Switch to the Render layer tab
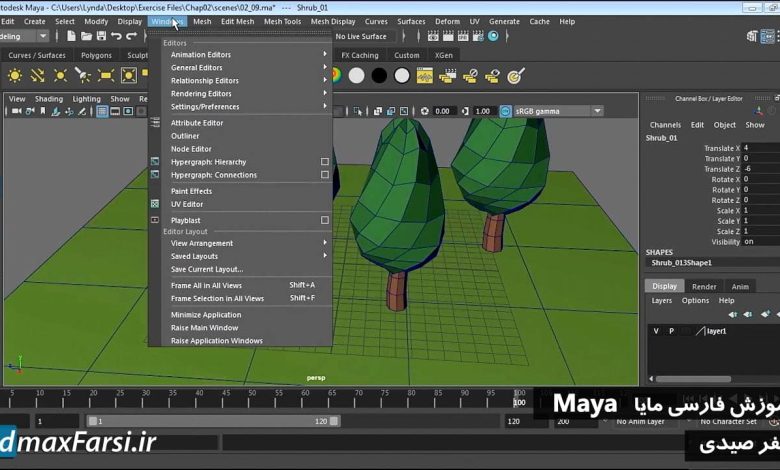Screen dimensions: 780x470 704,286
